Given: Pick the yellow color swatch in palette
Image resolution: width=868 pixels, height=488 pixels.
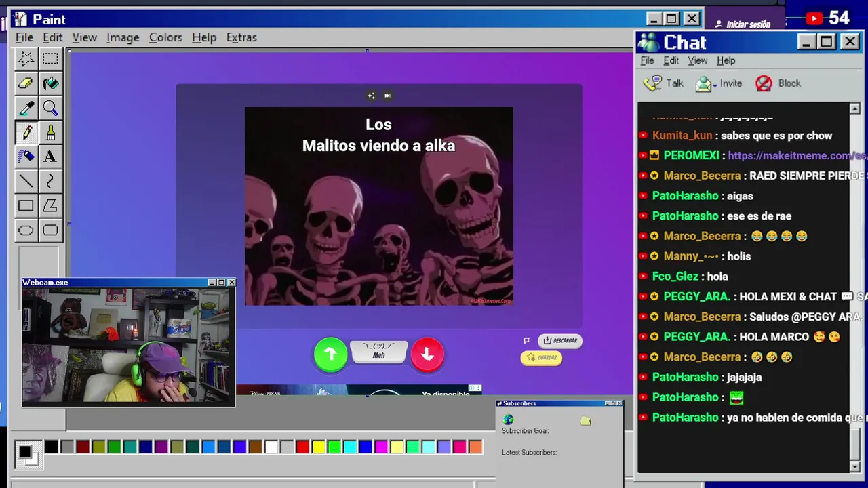Looking at the screenshot, I should 318,447.
